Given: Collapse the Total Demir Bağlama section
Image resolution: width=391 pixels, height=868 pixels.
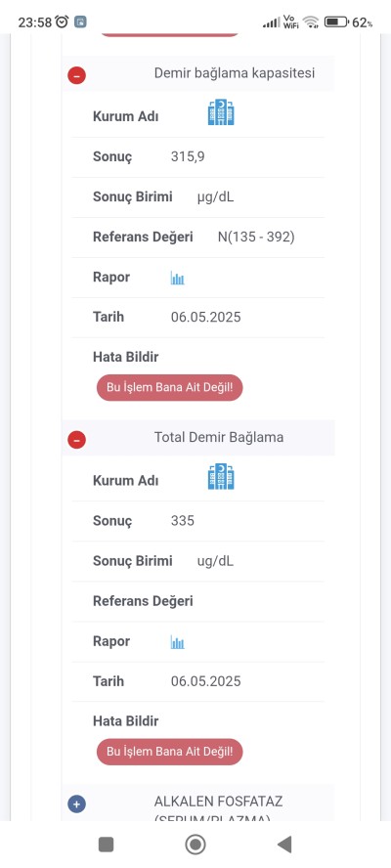Looking at the screenshot, I should [x=77, y=440].
